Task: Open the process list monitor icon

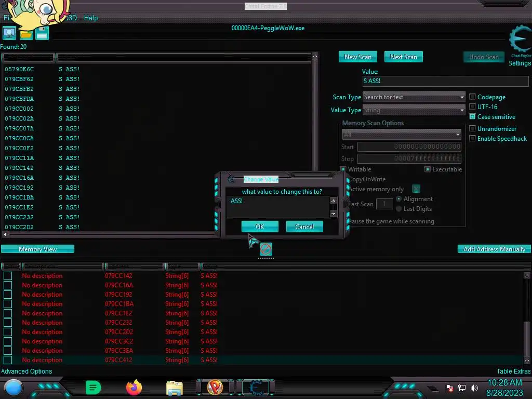Action: 9,33
